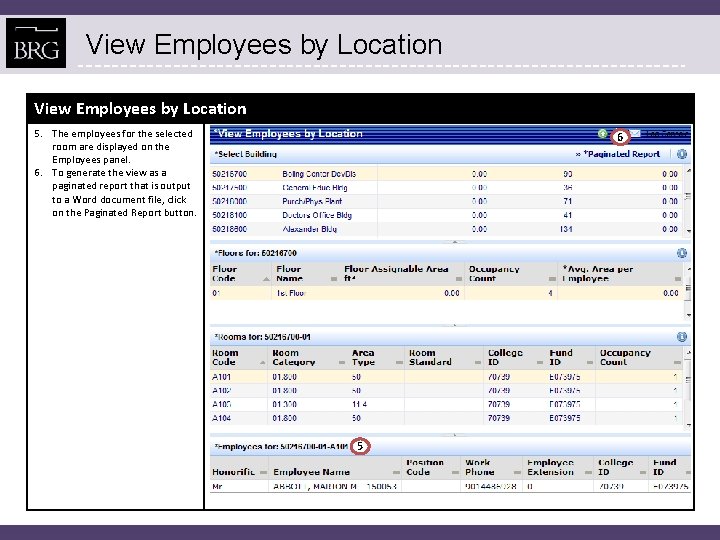
Task: Sort by Employee Name column header
Action: [311, 472]
